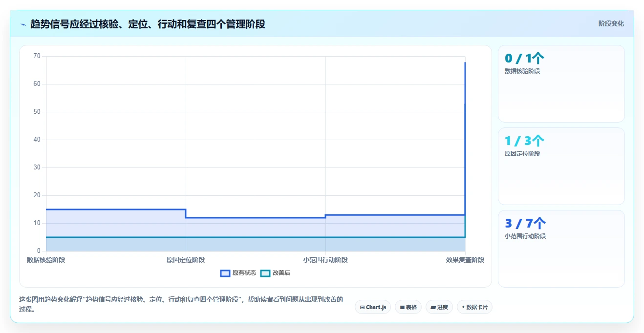Click the 进度 tag icon
Viewport: 644px width, 333px height.
point(433,307)
